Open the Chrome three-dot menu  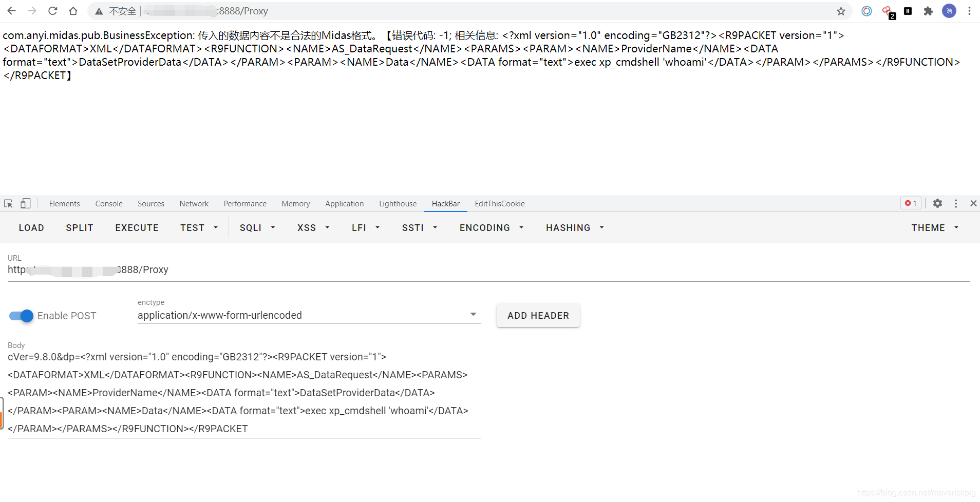[969, 11]
